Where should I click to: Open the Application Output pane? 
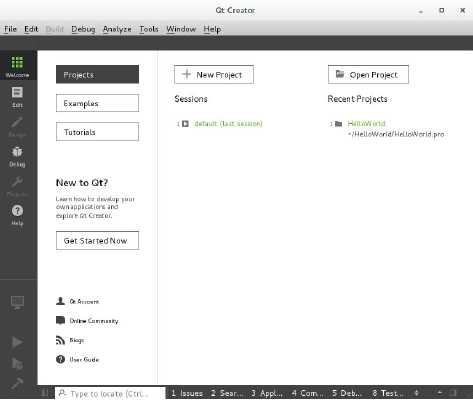[267, 393]
